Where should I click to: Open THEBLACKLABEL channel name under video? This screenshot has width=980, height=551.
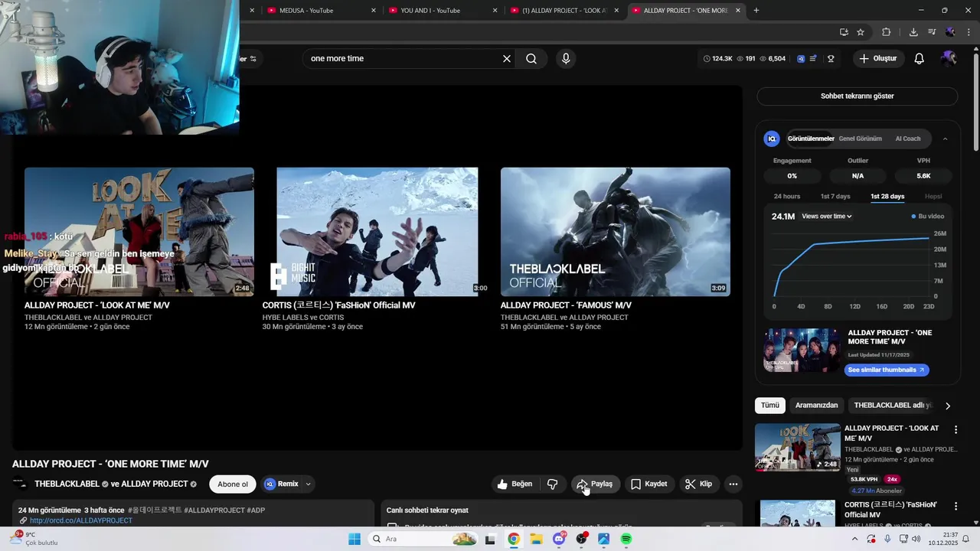[x=67, y=484]
